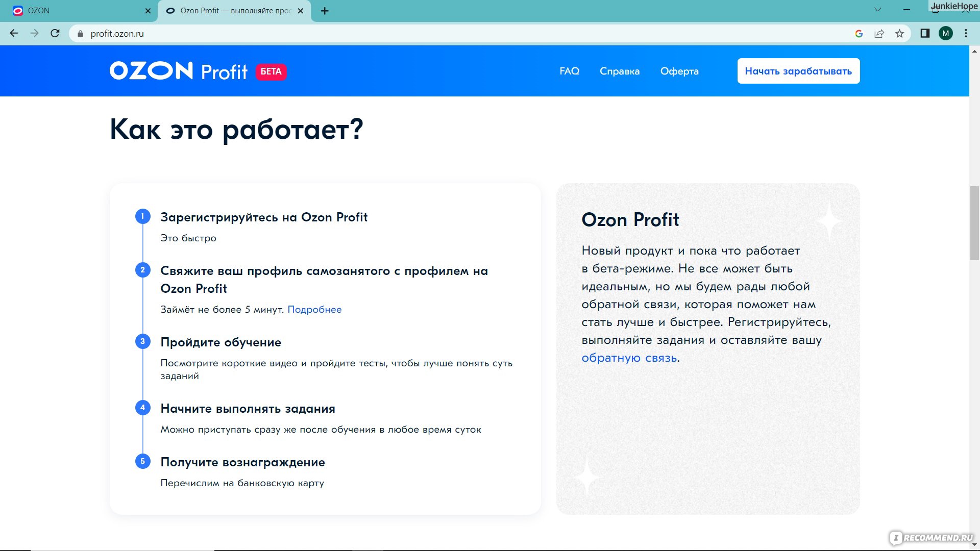Toggle the browser side panel icon
980x551 pixels.
point(925,33)
